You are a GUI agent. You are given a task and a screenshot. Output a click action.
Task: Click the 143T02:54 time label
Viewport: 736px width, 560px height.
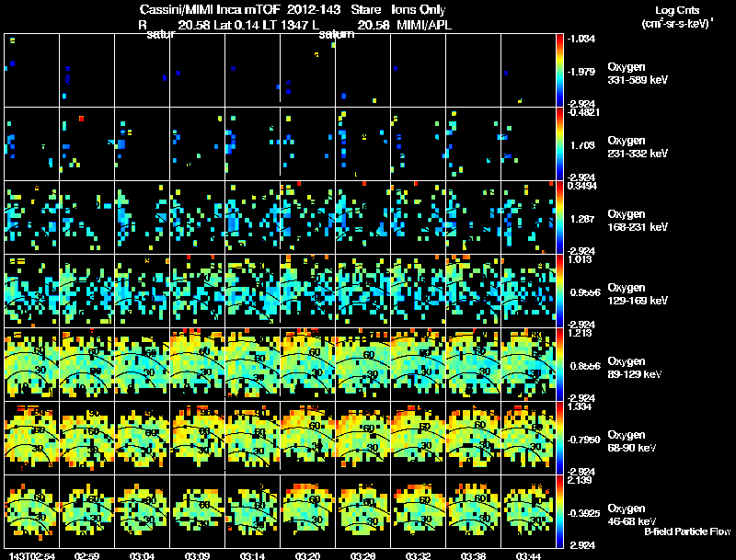pos(32,556)
